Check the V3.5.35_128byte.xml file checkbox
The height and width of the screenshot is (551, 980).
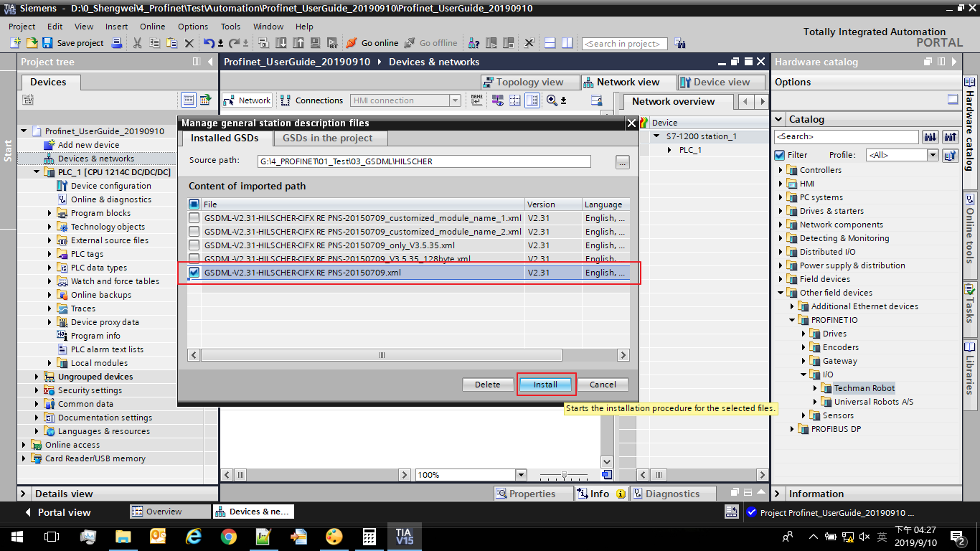click(194, 258)
